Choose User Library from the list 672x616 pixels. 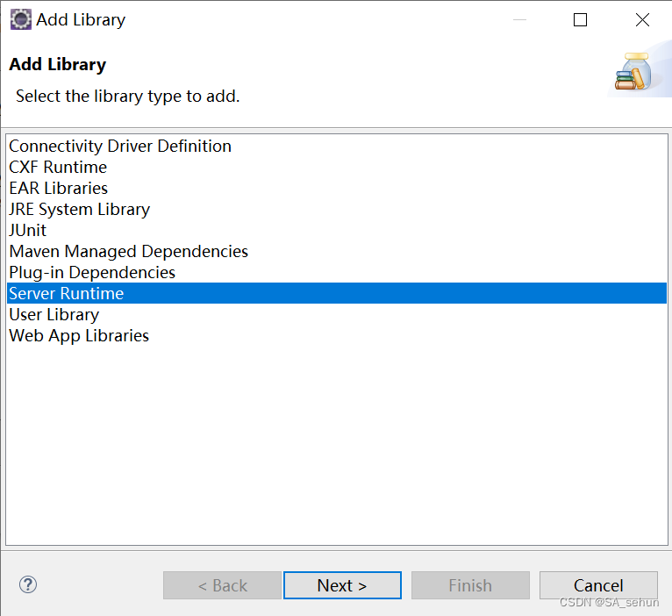[x=54, y=315]
